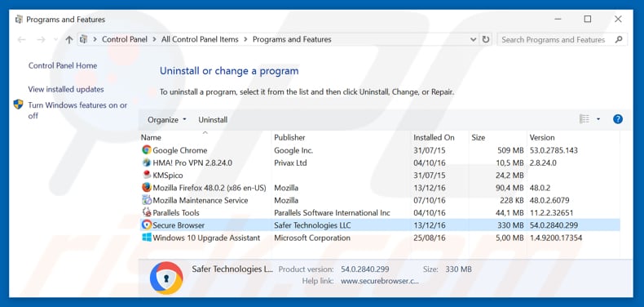
Task: Click the Parallels Tools icon
Action: 146,213
